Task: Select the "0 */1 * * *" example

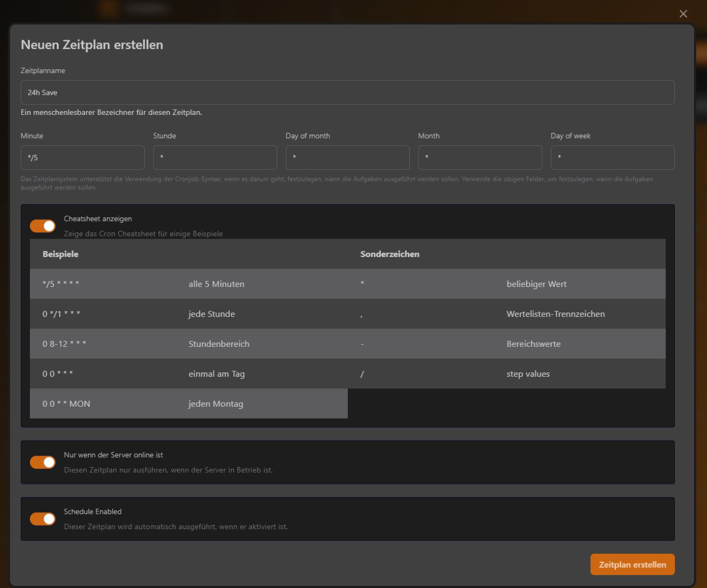Action: click(62, 314)
